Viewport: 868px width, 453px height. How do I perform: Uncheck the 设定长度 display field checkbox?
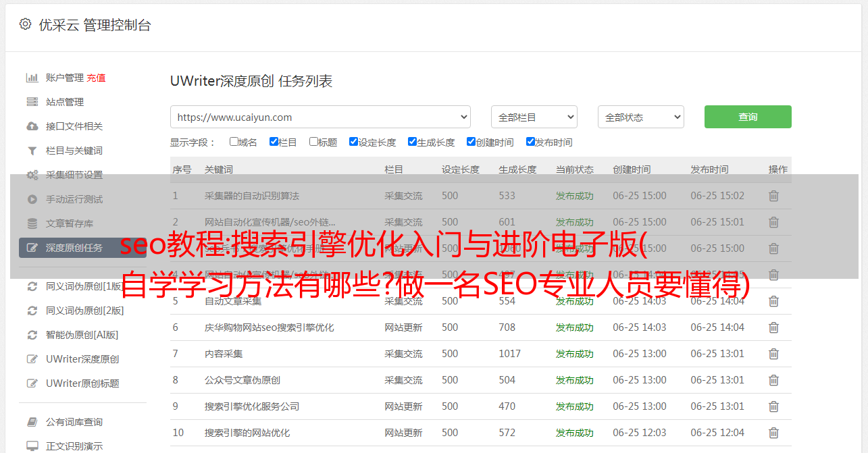353,142
